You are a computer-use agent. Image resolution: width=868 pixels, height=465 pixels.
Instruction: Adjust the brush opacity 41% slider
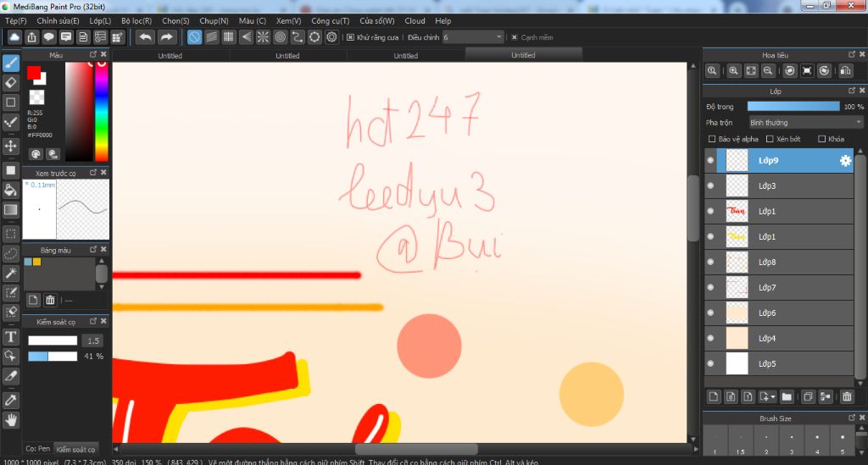[53, 356]
